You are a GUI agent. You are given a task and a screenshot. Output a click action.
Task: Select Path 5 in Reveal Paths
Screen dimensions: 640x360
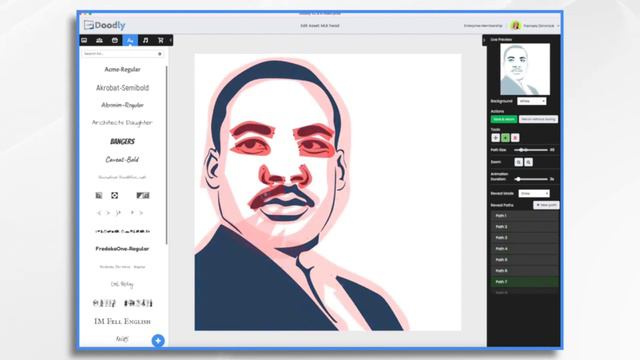pyautogui.click(x=525, y=260)
